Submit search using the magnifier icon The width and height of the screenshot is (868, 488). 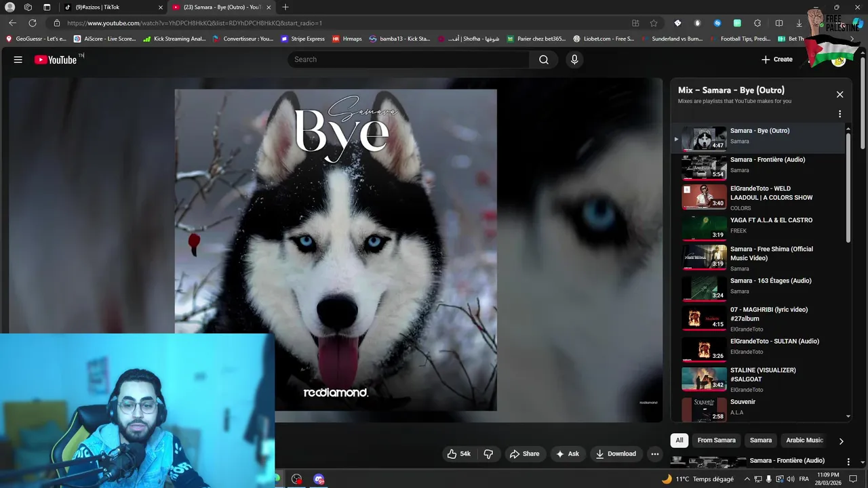[544, 60]
